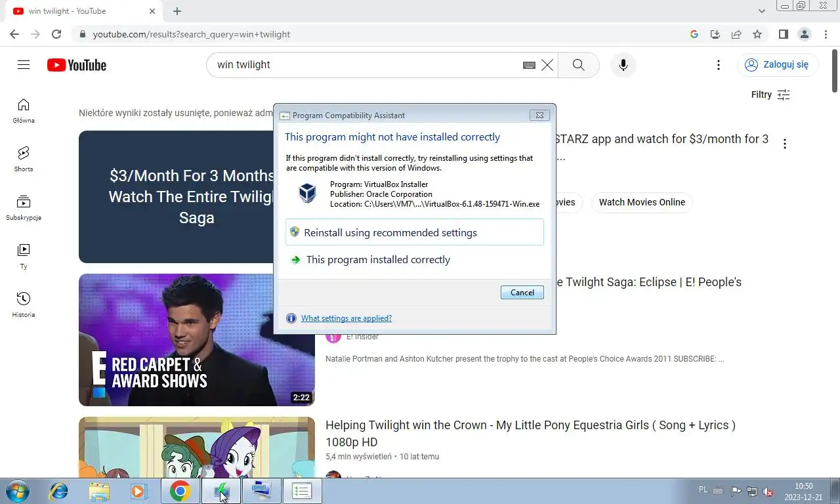The height and width of the screenshot is (504, 840).
Task: Open Chrome side panel
Action: (x=783, y=34)
